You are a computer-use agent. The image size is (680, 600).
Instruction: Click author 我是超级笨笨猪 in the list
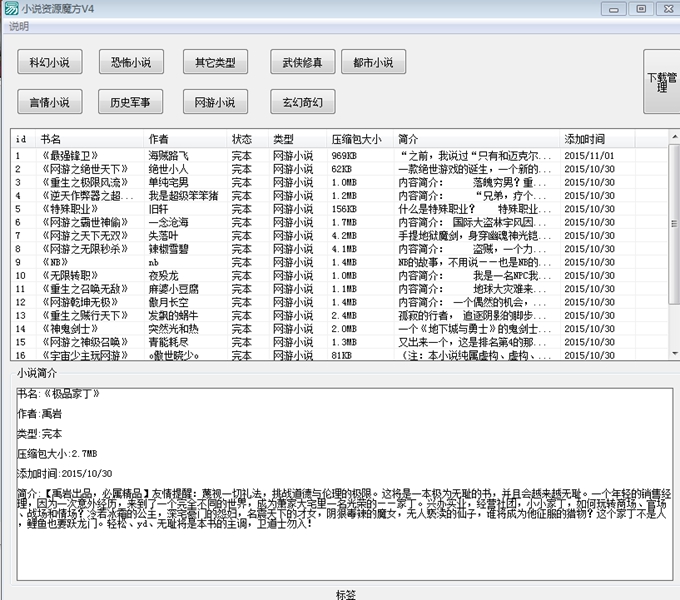183,196
